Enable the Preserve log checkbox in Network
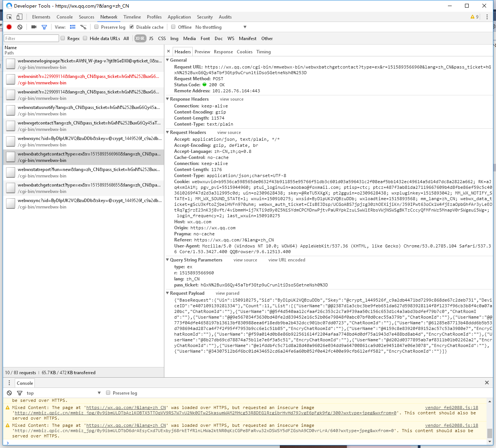 pyautogui.click(x=97, y=27)
